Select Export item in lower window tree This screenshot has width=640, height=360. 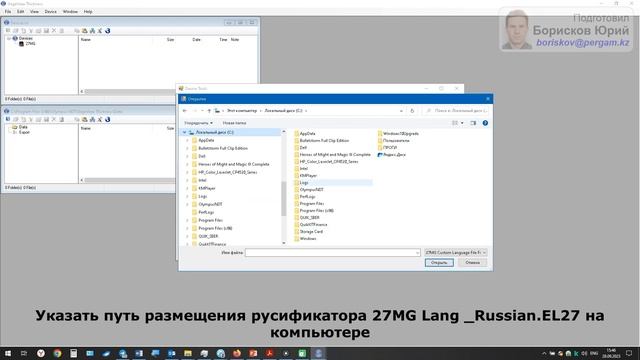[x=21, y=132]
